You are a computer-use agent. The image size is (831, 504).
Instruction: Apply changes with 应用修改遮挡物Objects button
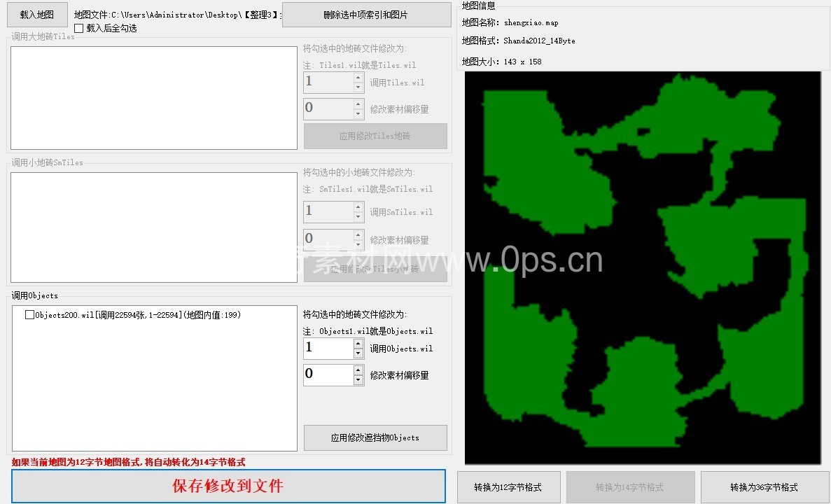[x=375, y=437]
